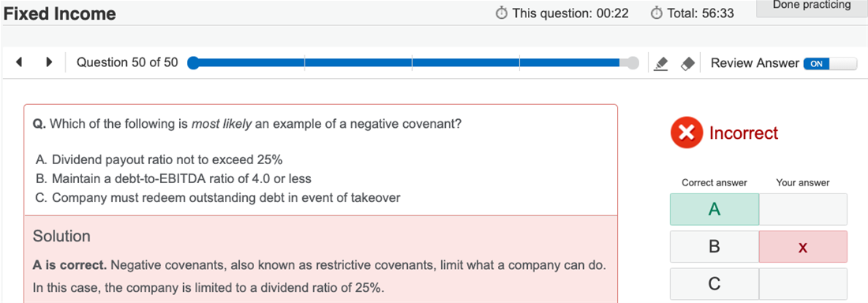The height and width of the screenshot is (303, 868).
Task: Select answer option B about debt-to-EBITDA ratio
Action: coord(173,179)
